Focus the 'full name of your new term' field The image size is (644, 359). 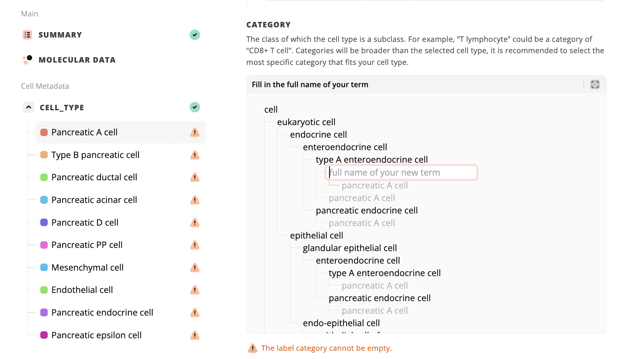[401, 173]
